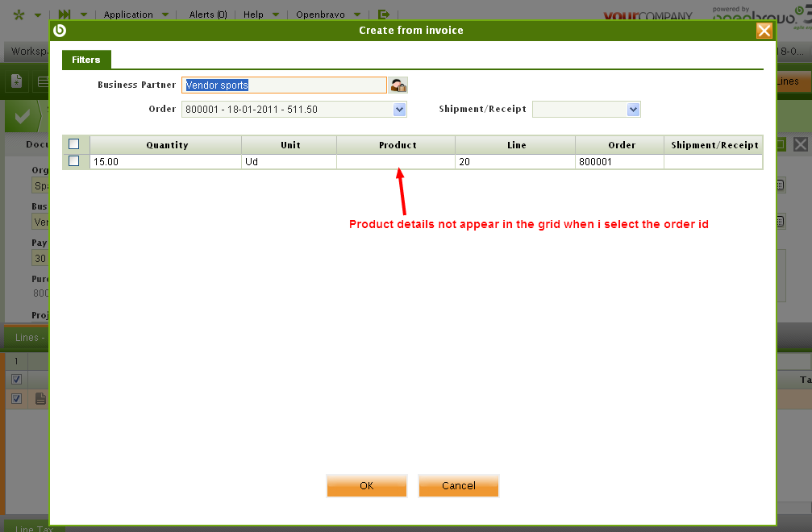
Task: Click the Business Partner text field
Action: tap(284, 85)
